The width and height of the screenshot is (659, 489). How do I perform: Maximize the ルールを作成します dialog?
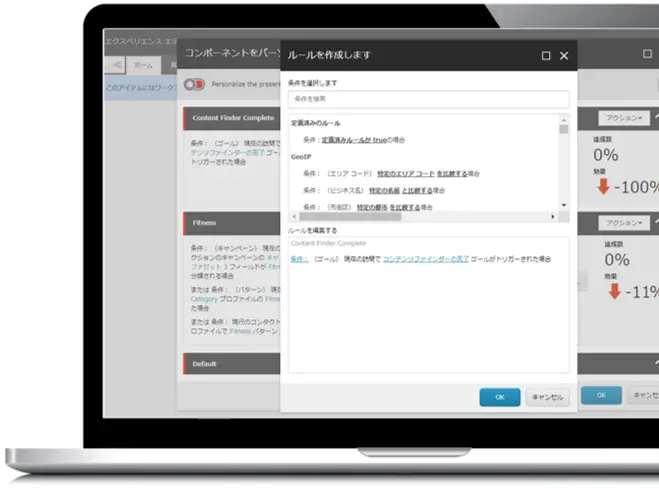tap(546, 57)
